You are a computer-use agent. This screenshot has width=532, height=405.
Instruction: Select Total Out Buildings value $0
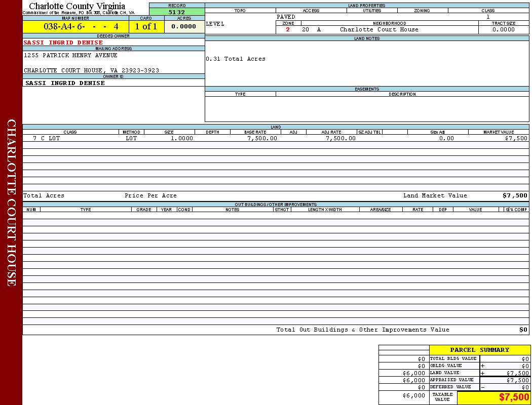pyautogui.click(x=523, y=330)
